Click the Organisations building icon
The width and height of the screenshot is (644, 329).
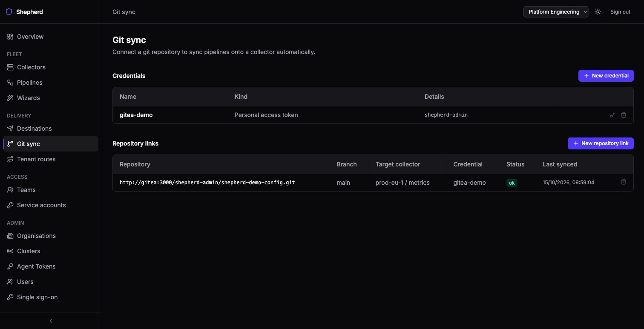(10, 236)
